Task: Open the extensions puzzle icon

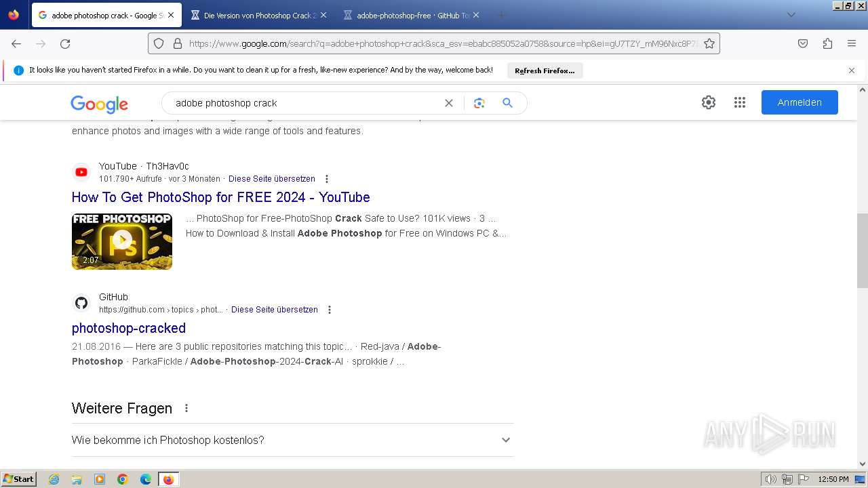Action: [x=827, y=43]
